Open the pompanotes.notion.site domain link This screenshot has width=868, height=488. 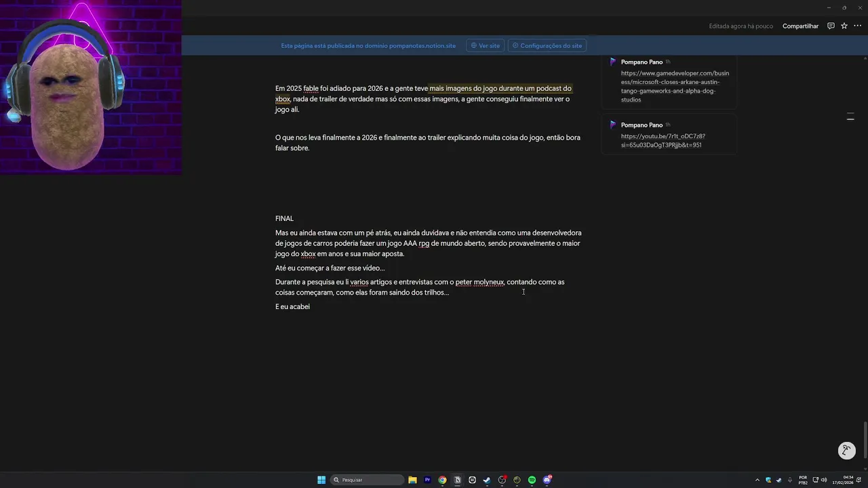[x=422, y=45]
